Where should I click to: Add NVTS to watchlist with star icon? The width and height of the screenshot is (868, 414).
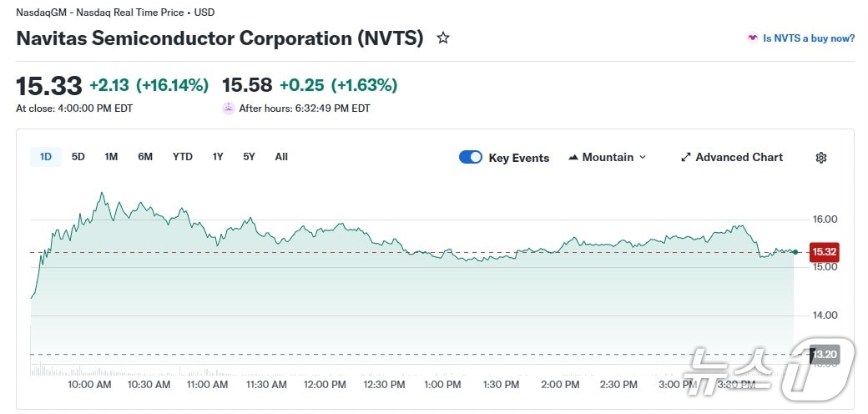(443, 38)
